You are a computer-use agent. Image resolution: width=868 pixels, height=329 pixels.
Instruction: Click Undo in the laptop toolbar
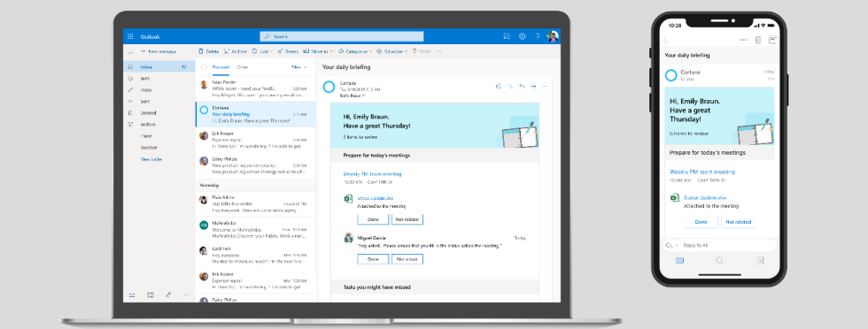pyautogui.click(x=422, y=51)
